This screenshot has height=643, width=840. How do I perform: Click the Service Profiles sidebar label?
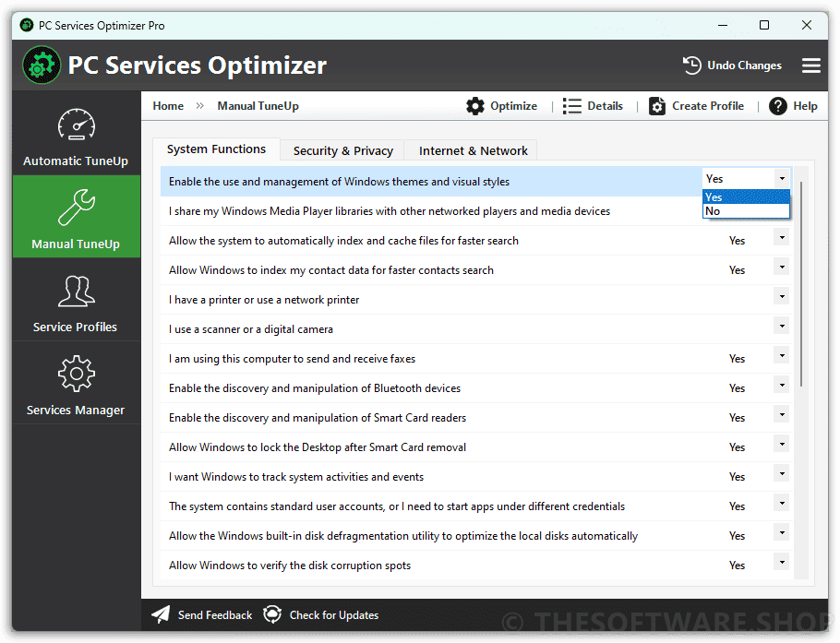click(75, 327)
